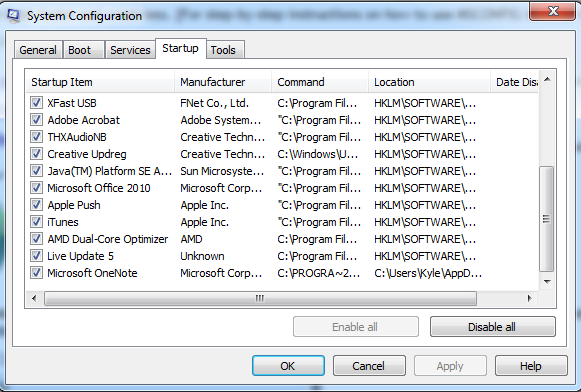Click the Unknown manufacturer cell

202,256
